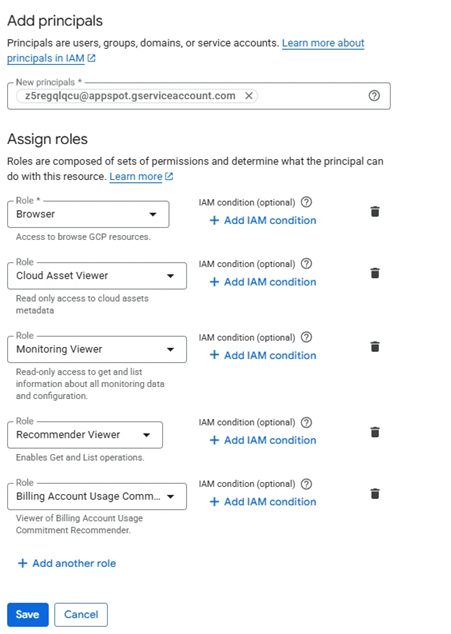The image size is (451, 634).
Task: Add another role to the principal
Action: 67,563
